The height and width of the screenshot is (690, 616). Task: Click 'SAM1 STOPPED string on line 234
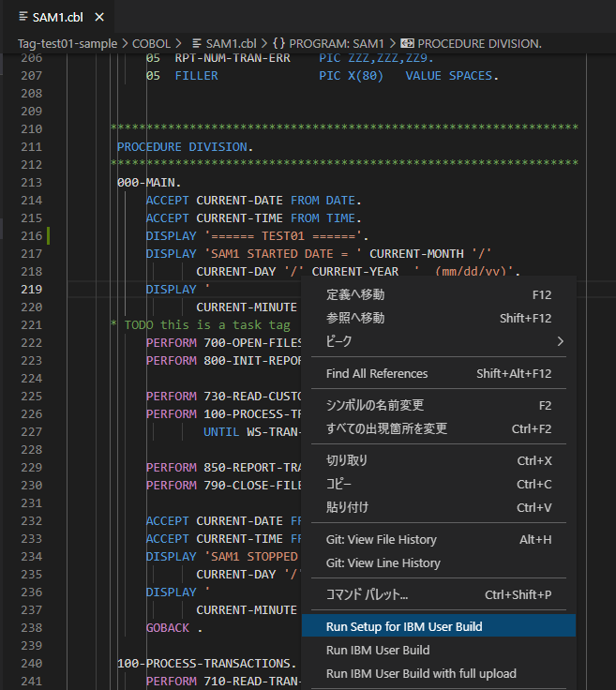[251, 557]
